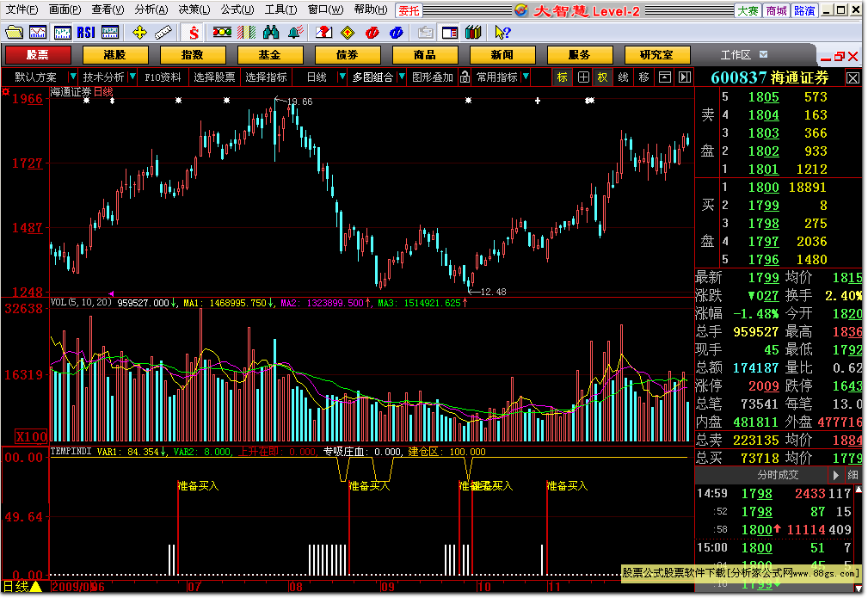The height and width of the screenshot is (598, 868).
Task: Click the window restore box icon in chart bar
Action: pyautogui.click(x=665, y=77)
